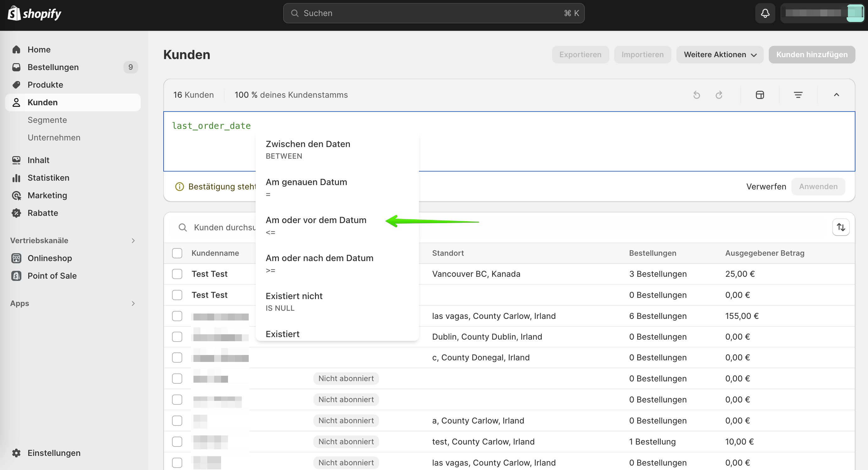Click Kunden hinzufügen button

pyautogui.click(x=812, y=55)
